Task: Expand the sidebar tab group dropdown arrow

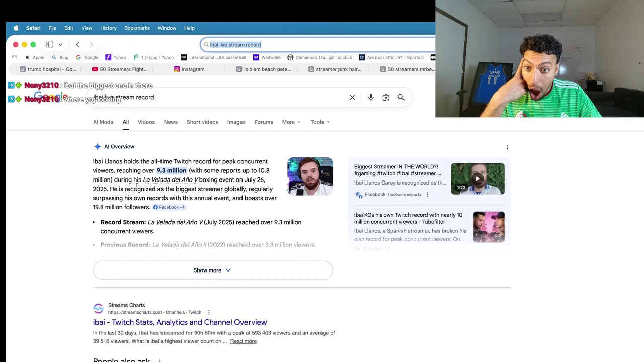Action: [x=60, y=45]
